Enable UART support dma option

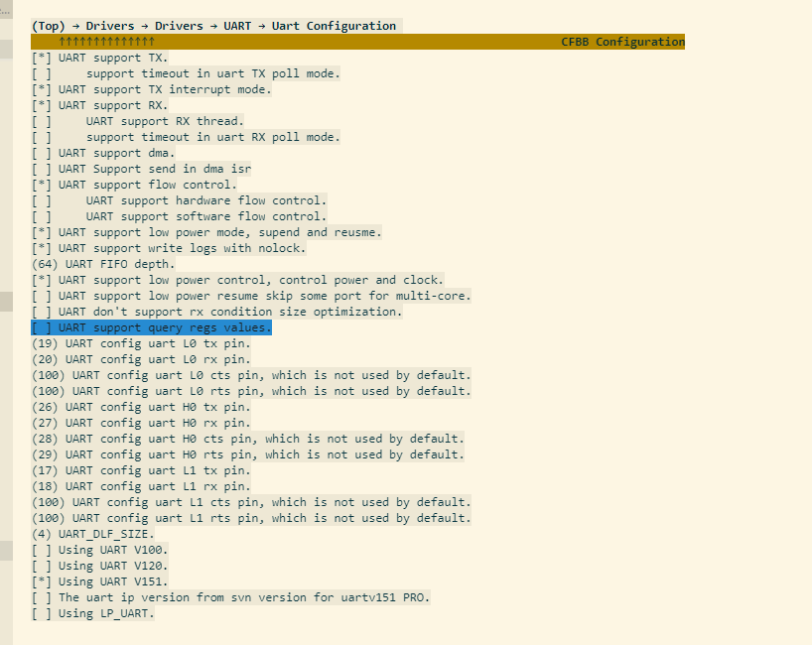41,153
